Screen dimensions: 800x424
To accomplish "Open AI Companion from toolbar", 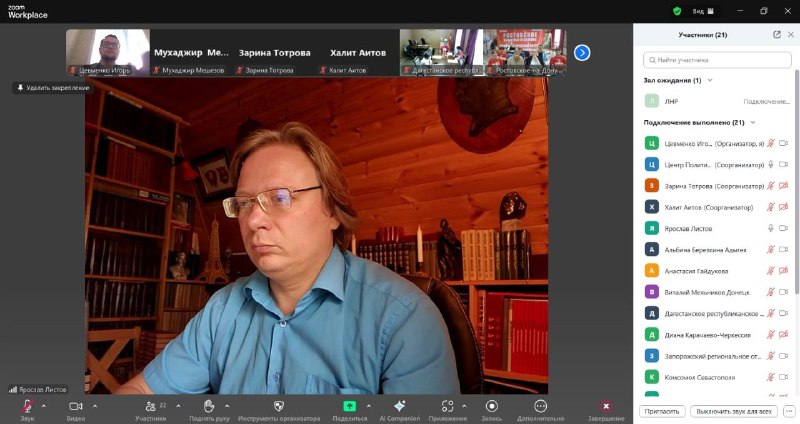I will 399,410.
